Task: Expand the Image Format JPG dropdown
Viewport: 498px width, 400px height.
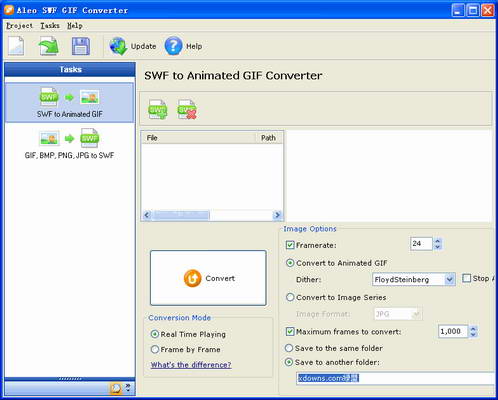Action: pyautogui.click(x=415, y=314)
